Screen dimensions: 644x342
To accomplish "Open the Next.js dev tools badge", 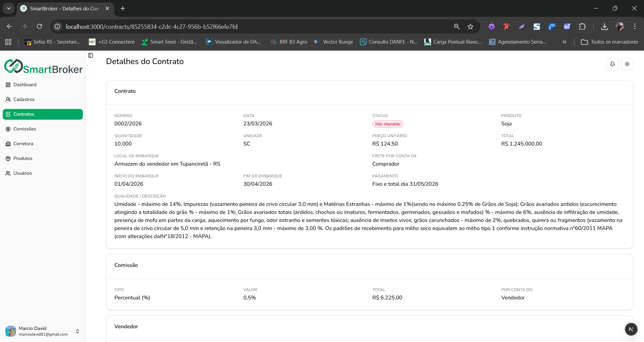I will pyautogui.click(x=631, y=329).
